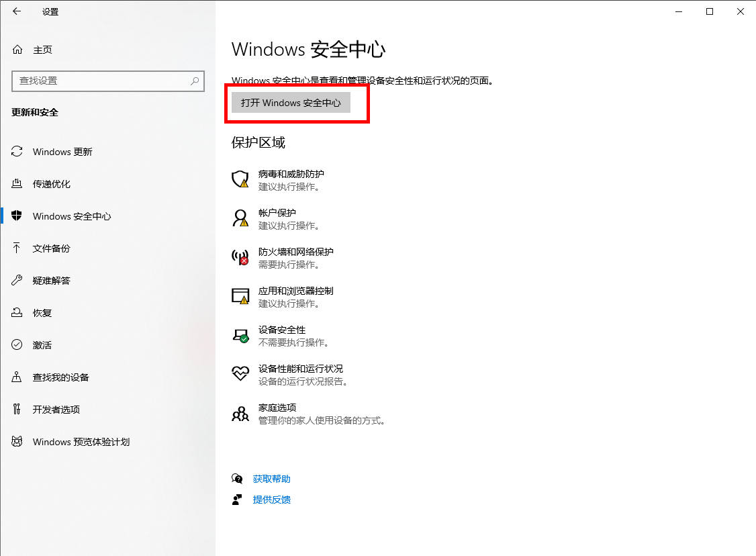The image size is (756, 556).
Task: Click the back arrow in title bar
Action: point(17,11)
